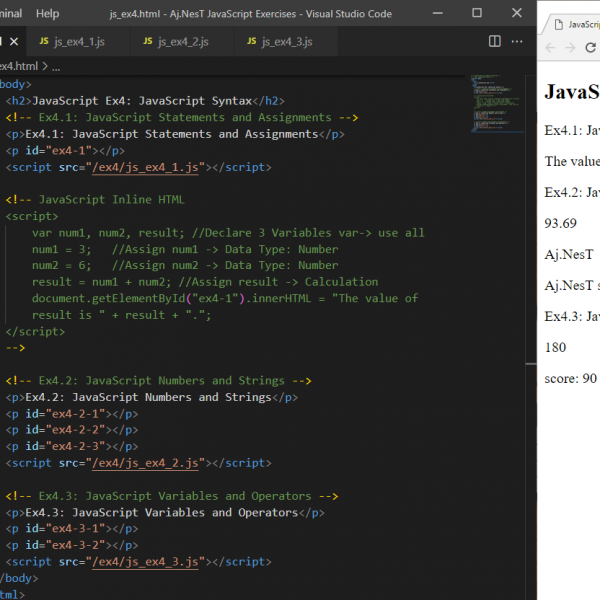Follow the /ex4/js_ex4_3.js src link
600x600 pixels.
pos(145,562)
